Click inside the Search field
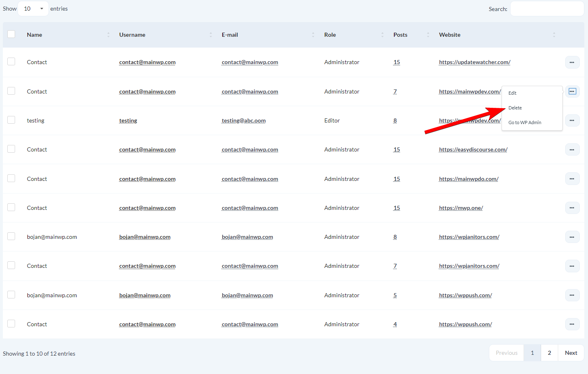Screen dimensions: 588x374 point(547,8)
